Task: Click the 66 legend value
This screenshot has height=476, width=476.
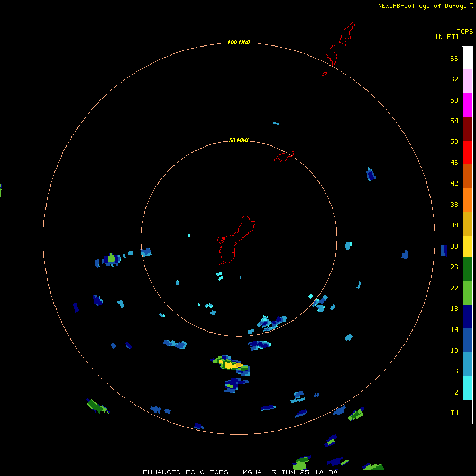Action: 454,59
